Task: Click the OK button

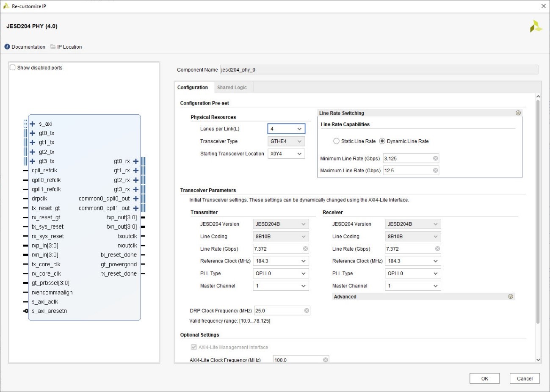Action: [x=484, y=378]
